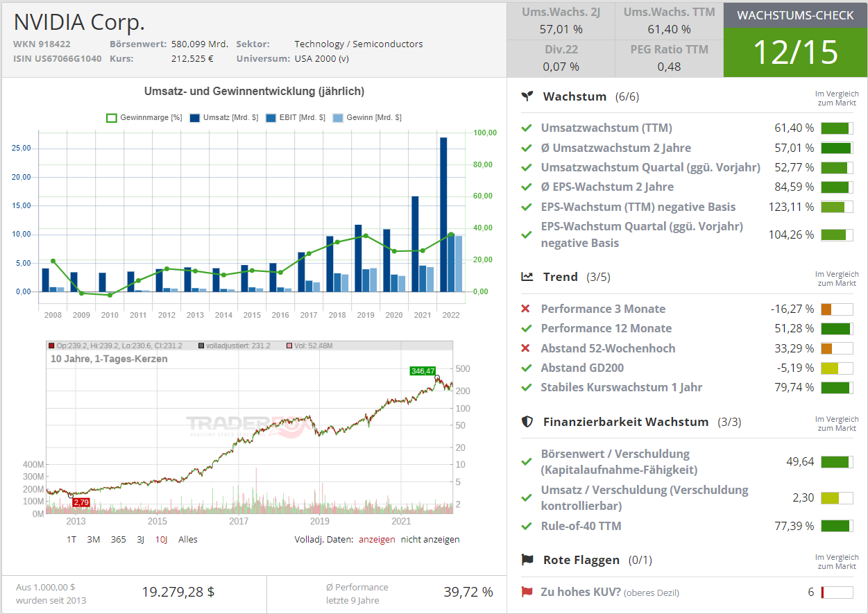Image resolution: width=868 pixels, height=614 pixels.
Task: Click the red 'anzeigen' link for Volladj. Daten
Action: (377, 539)
